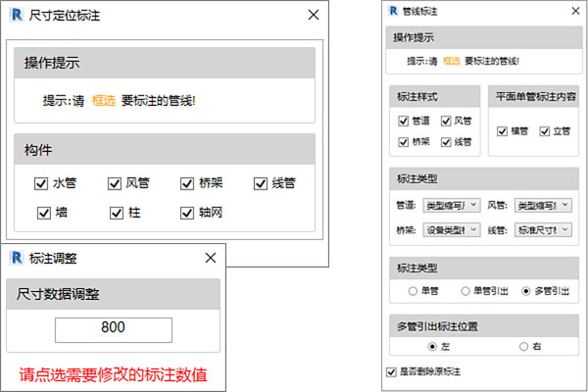Toggle the 柱 component checkbox
Screen dimensions: 588x392
tap(117, 212)
